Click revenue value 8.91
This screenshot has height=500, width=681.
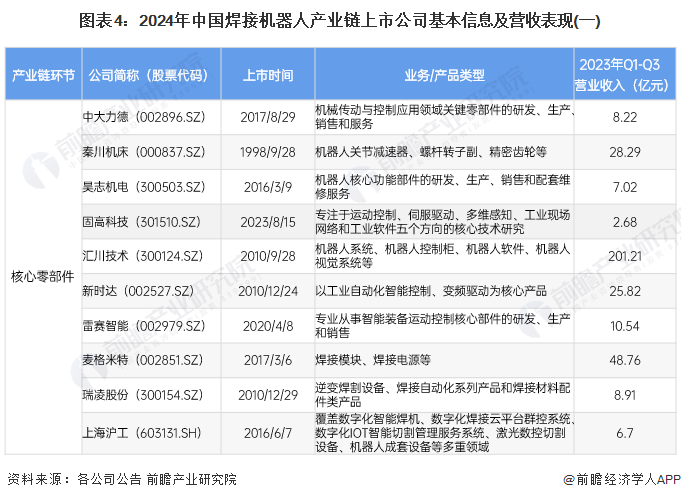coord(625,394)
